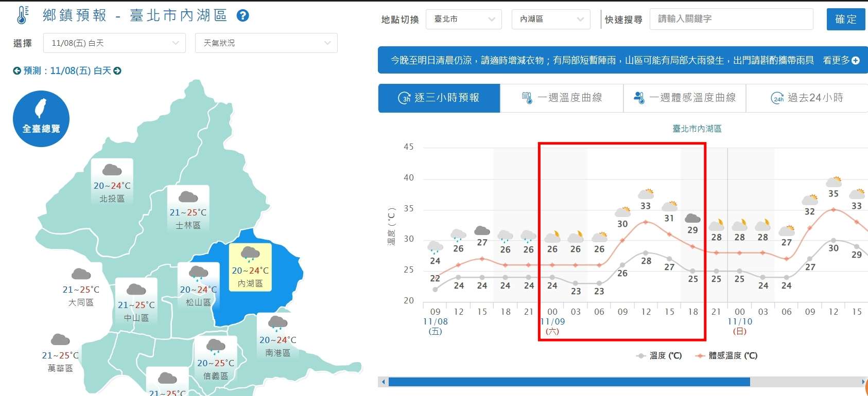Open the 11/08(五) 白天 time dropdown
The image size is (868, 396).
[x=114, y=43]
